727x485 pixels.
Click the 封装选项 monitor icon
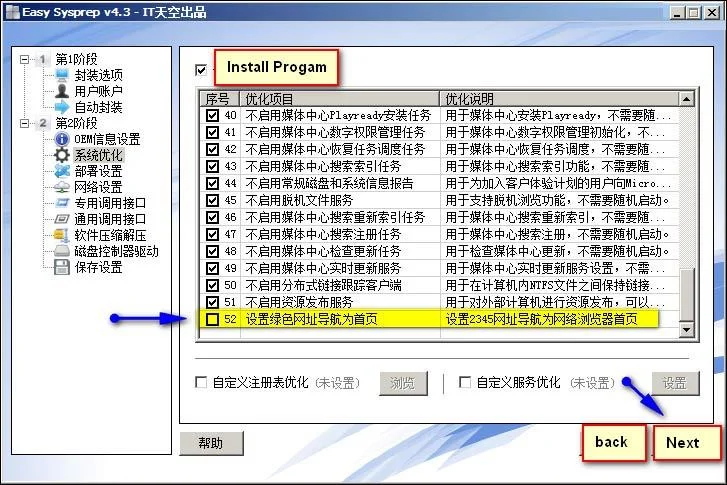click(x=62, y=75)
